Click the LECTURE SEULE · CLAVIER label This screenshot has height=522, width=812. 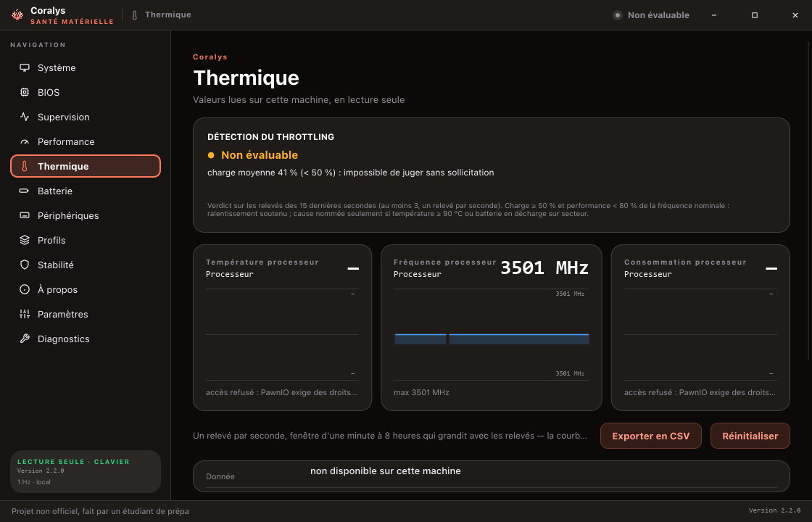[73, 461]
